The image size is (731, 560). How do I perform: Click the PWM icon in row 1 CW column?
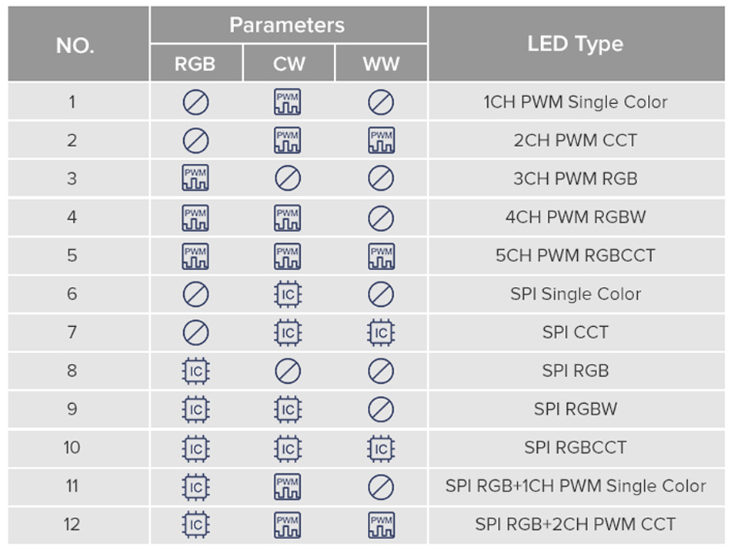[288, 102]
